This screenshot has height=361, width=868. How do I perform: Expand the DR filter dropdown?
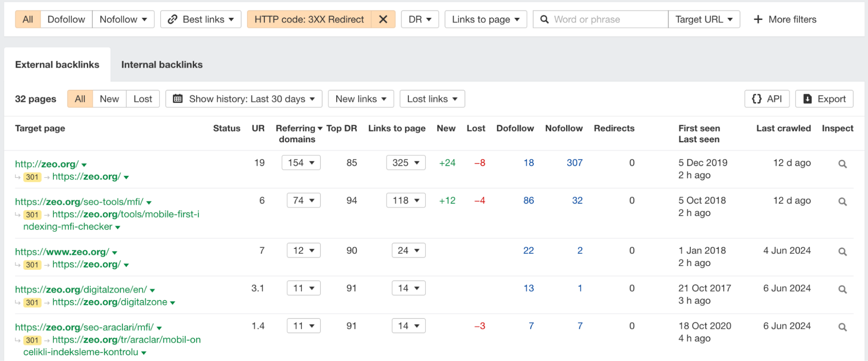click(420, 20)
